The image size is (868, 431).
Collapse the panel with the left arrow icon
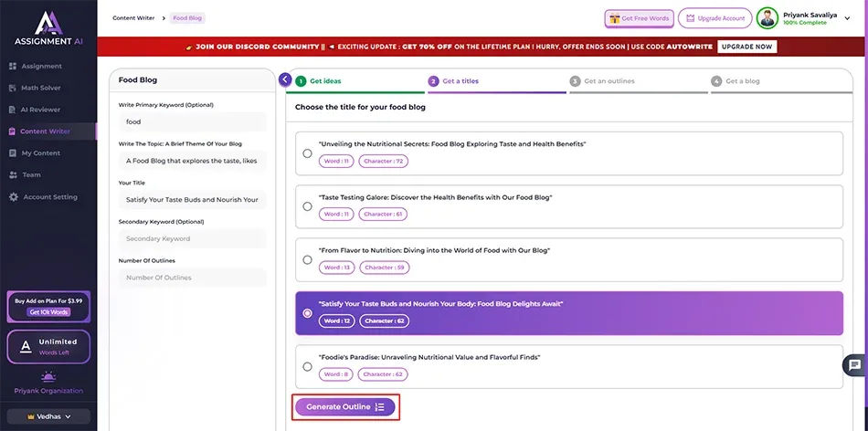(x=285, y=80)
